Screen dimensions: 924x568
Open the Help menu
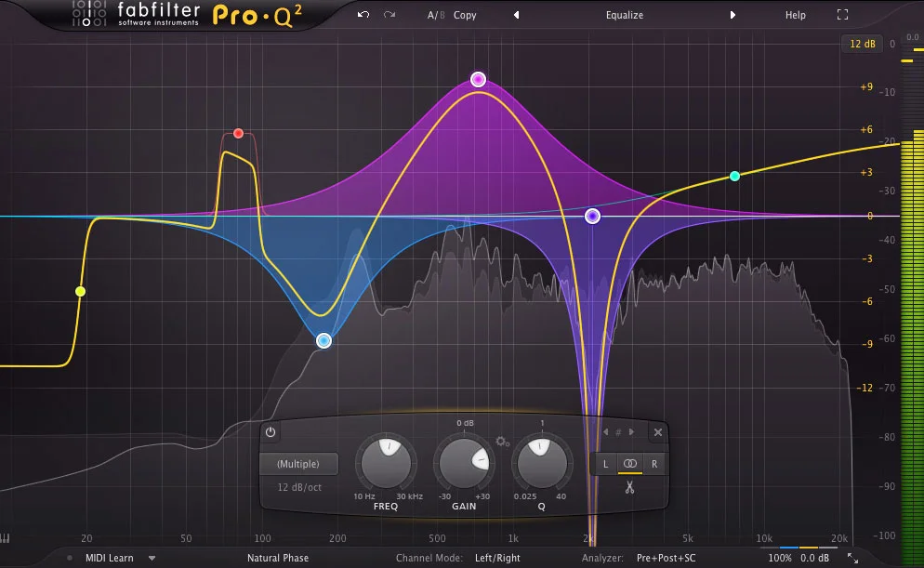click(x=795, y=14)
